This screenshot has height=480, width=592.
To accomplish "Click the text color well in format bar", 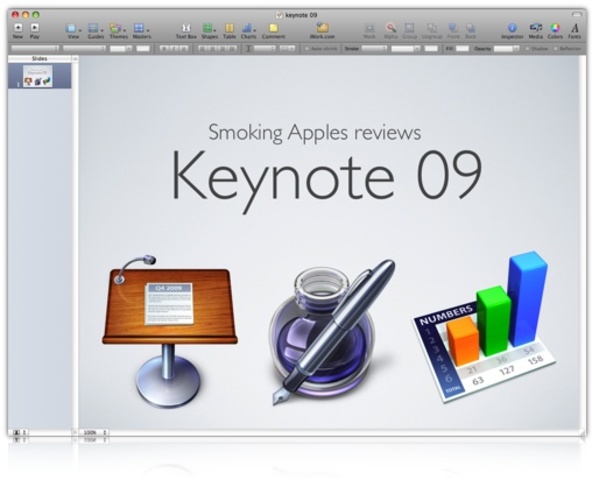I will 143,48.
